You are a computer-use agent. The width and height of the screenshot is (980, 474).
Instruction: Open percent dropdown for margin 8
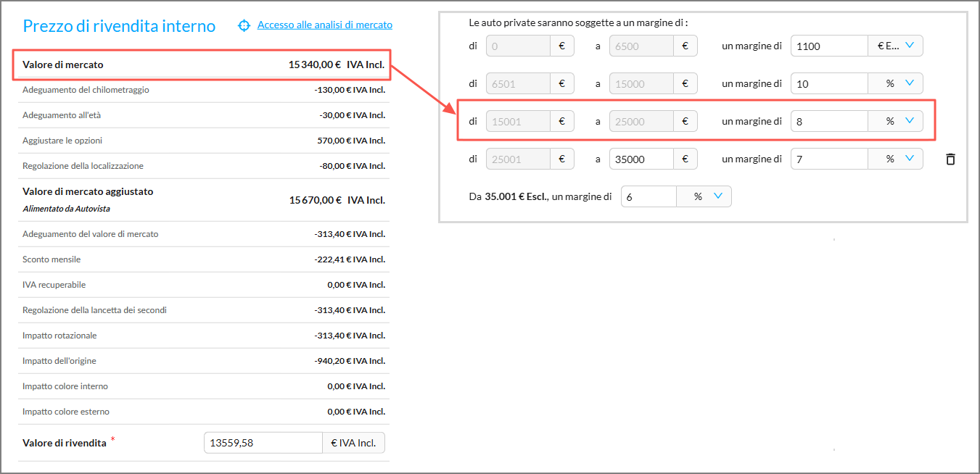point(895,122)
